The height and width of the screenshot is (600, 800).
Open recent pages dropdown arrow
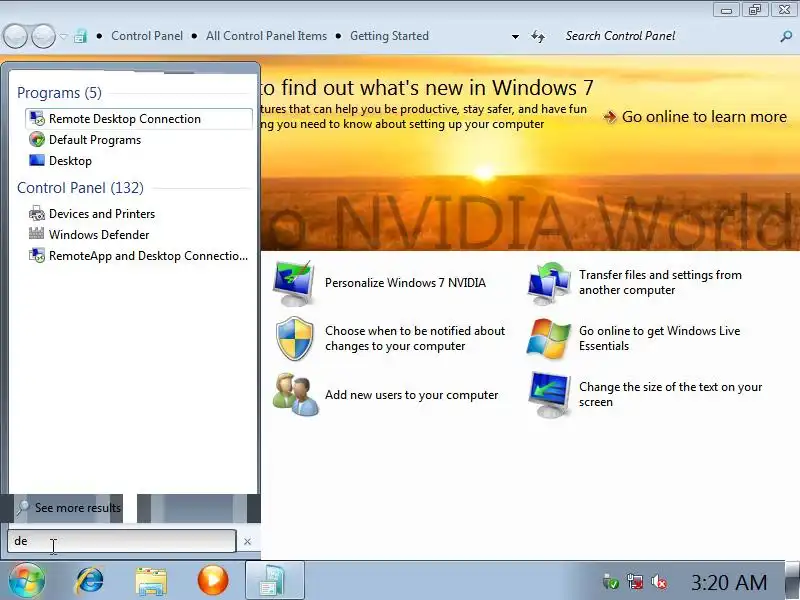coord(63,36)
